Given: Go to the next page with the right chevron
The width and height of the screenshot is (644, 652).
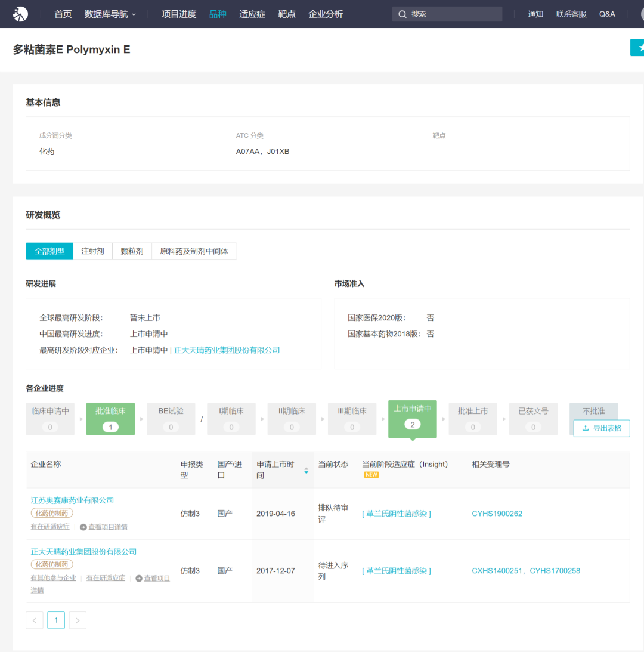Looking at the screenshot, I should click(x=78, y=620).
